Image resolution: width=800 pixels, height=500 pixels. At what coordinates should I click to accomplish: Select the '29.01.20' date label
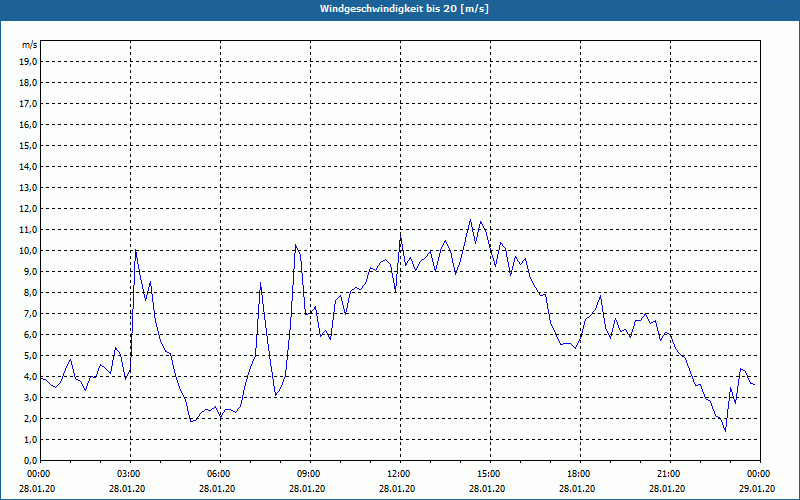coord(757,489)
